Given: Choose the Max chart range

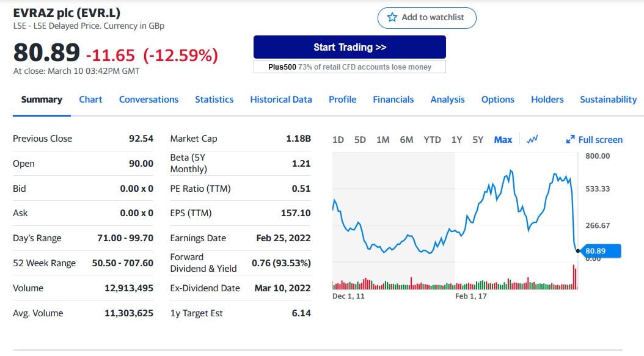Looking at the screenshot, I should click(503, 140).
